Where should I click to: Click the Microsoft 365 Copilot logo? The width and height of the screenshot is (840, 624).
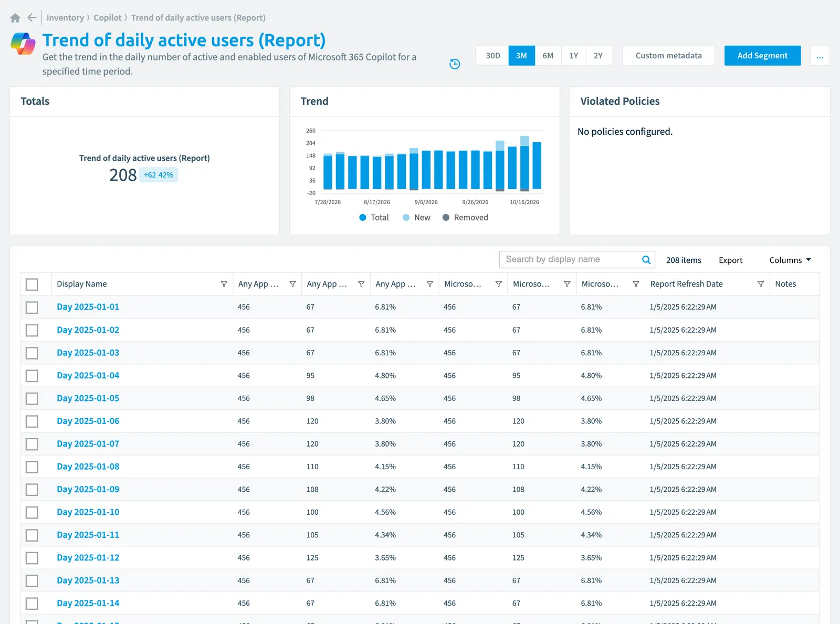pos(23,44)
